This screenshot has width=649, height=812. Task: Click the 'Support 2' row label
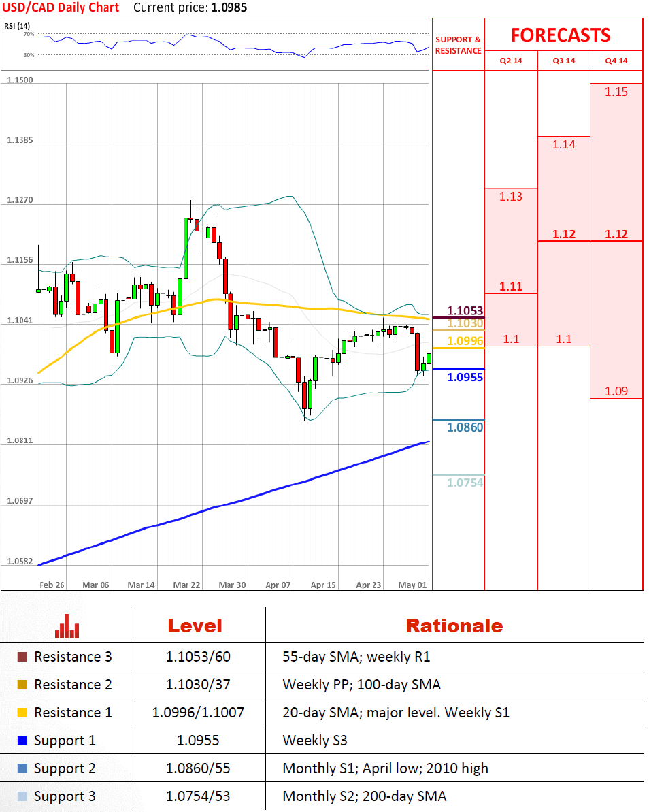(x=65, y=769)
